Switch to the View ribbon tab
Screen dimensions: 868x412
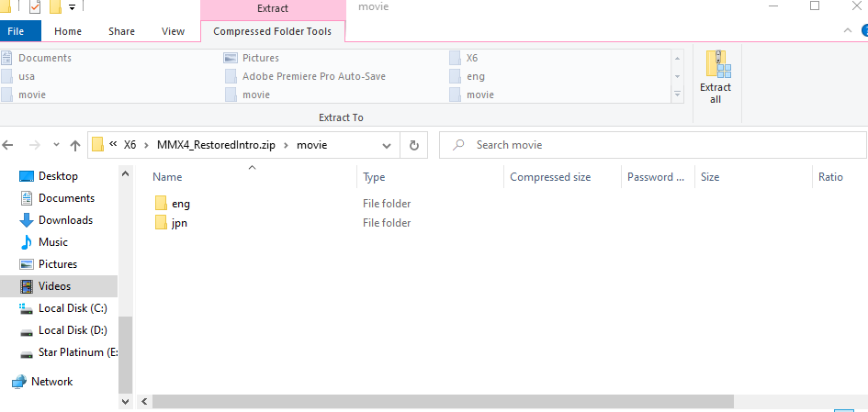click(173, 31)
